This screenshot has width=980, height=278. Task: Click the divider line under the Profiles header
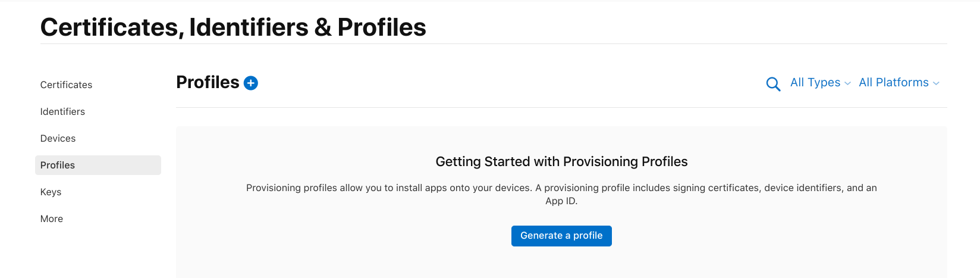561,107
